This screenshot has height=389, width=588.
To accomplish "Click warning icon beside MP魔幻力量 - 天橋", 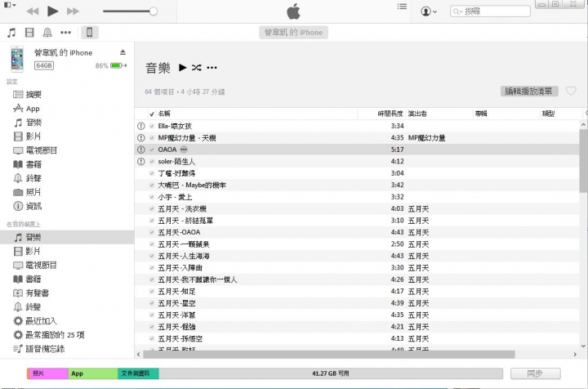I will coord(141,137).
